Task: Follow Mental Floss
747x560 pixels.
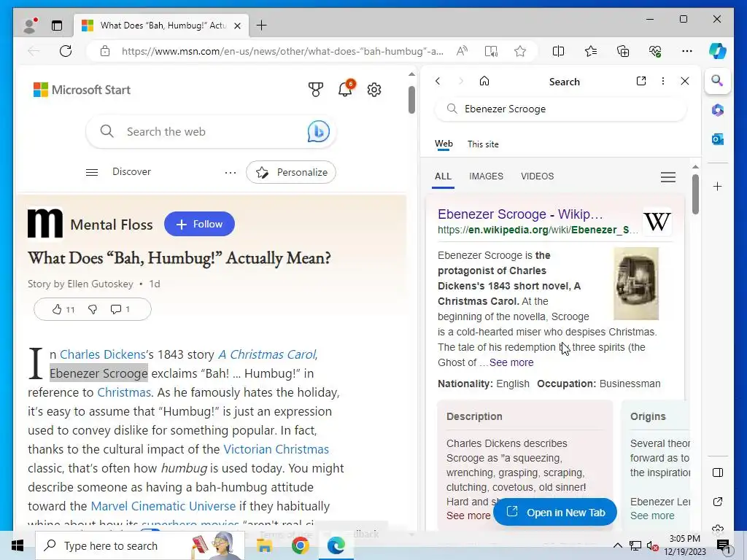Action: coord(199,224)
